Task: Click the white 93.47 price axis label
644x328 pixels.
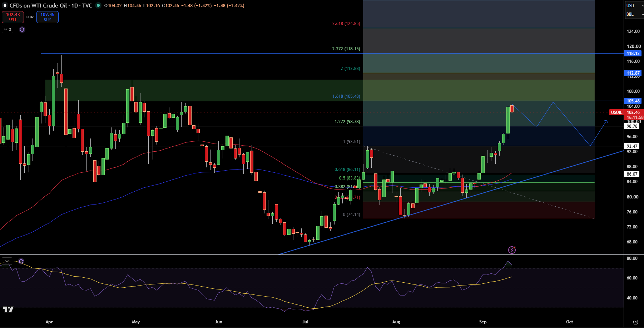Action: point(632,146)
